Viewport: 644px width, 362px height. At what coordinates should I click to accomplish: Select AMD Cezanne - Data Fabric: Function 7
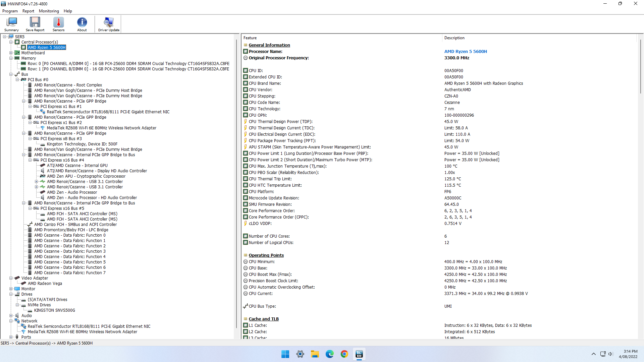(70, 273)
